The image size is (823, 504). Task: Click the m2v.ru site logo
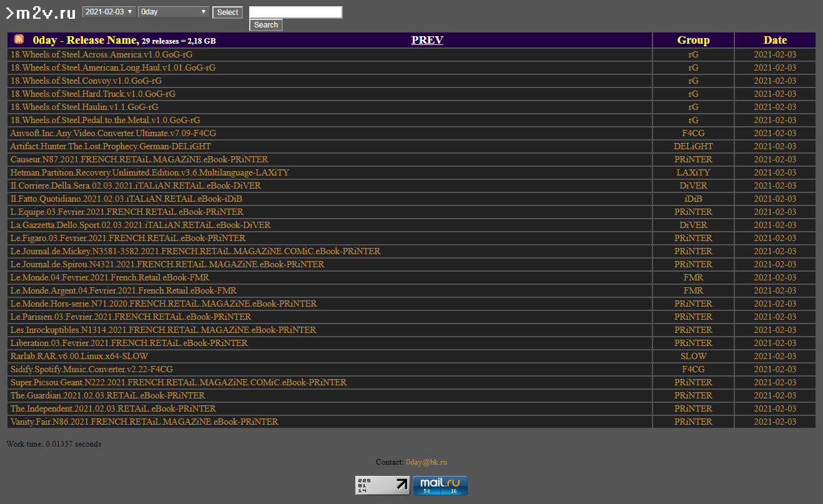(41, 12)
